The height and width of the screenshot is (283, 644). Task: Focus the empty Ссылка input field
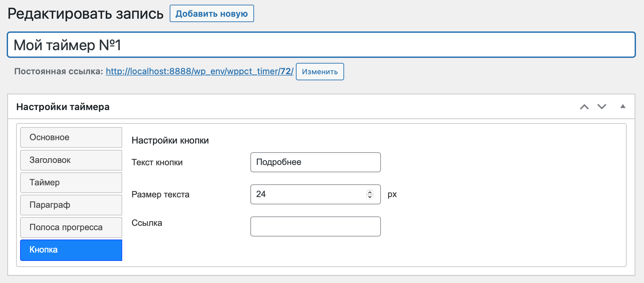coord(315,226)
